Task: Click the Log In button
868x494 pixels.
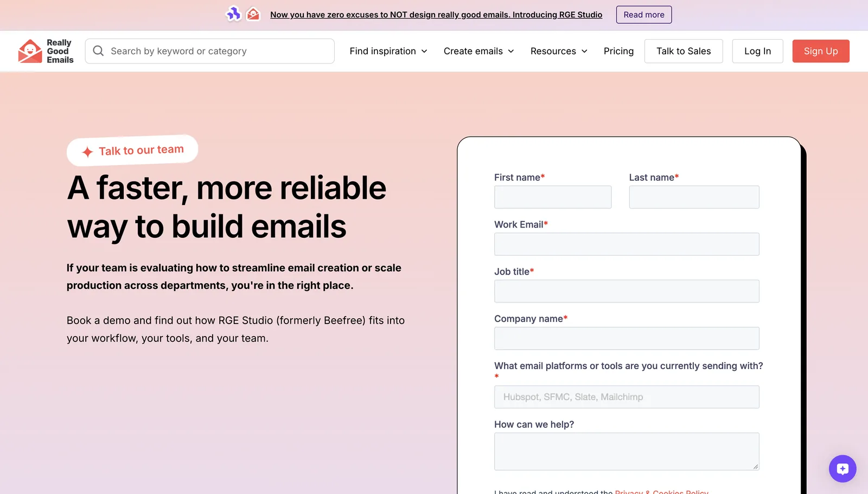Action: pyautogui.click(x=757, y=51)
